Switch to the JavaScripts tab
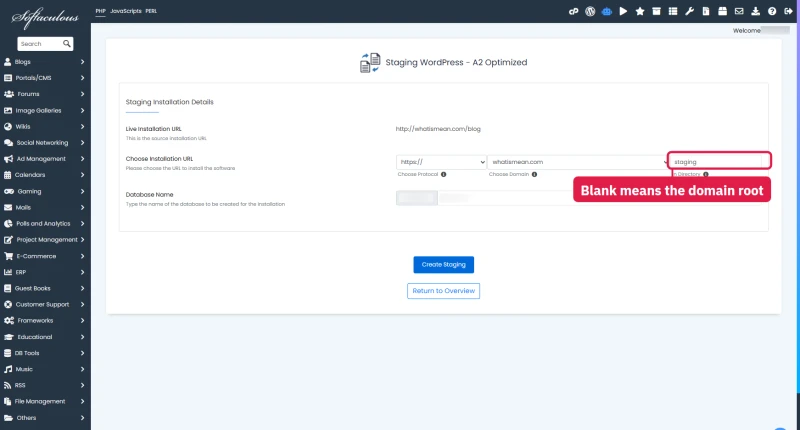This screenshot has height=430, width=800. [x=126, y=11]
